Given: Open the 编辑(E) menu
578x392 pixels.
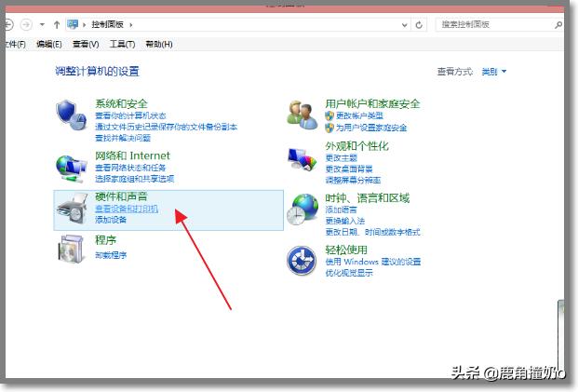Looking at the screenshot, I should pos(49,45).
